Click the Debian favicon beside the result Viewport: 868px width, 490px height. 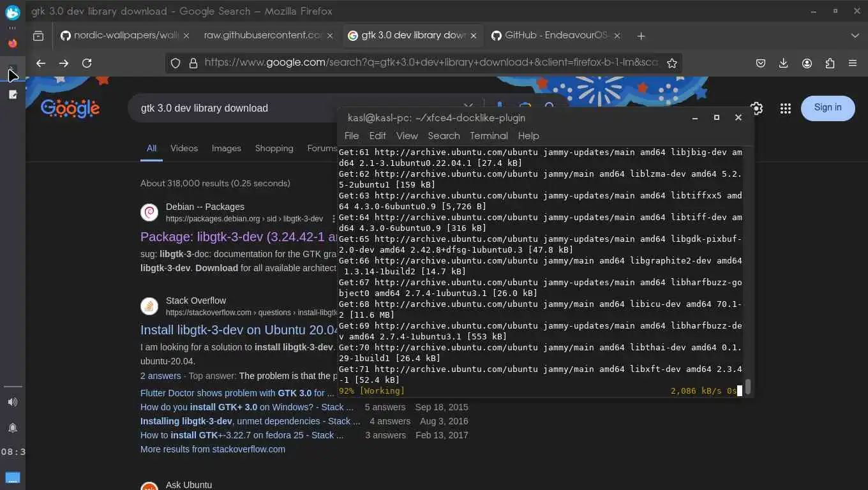point(149,212)
